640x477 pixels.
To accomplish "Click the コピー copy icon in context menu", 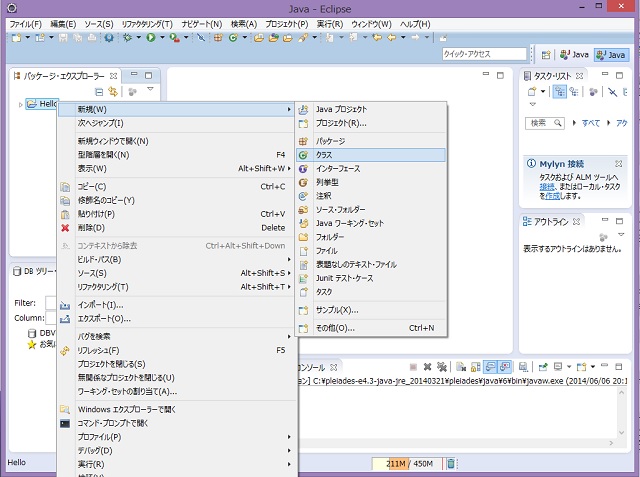I will coord(65,187).
